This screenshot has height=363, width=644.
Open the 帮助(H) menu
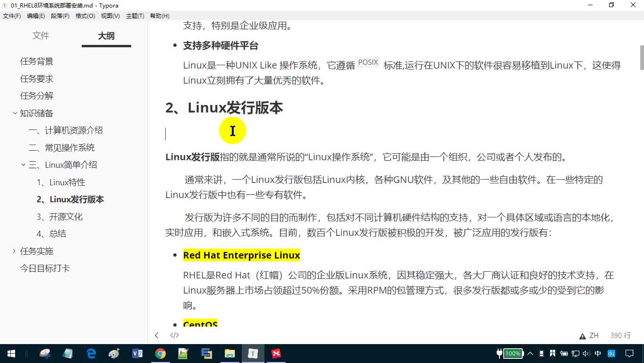coord(160,16)
